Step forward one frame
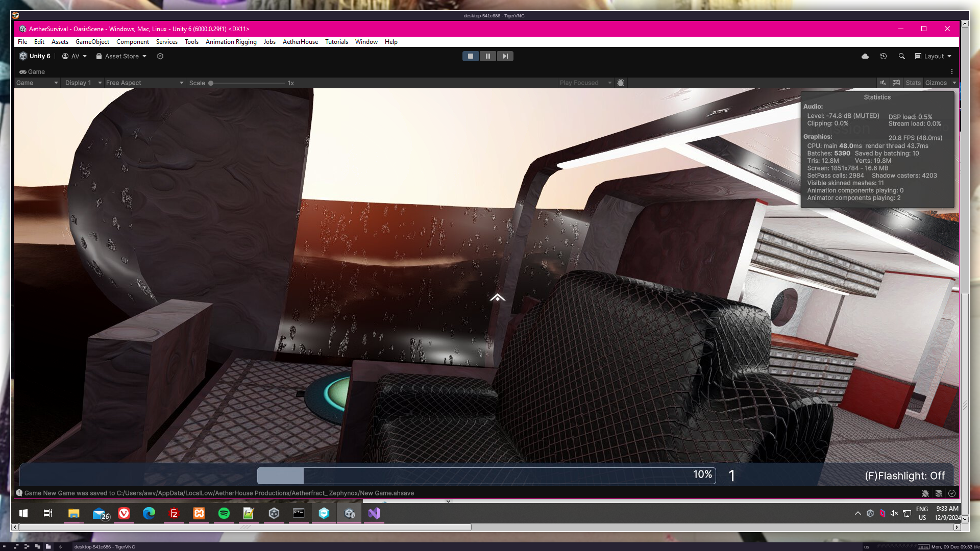This screenshot has height=551, width=980. coord(505,56)
